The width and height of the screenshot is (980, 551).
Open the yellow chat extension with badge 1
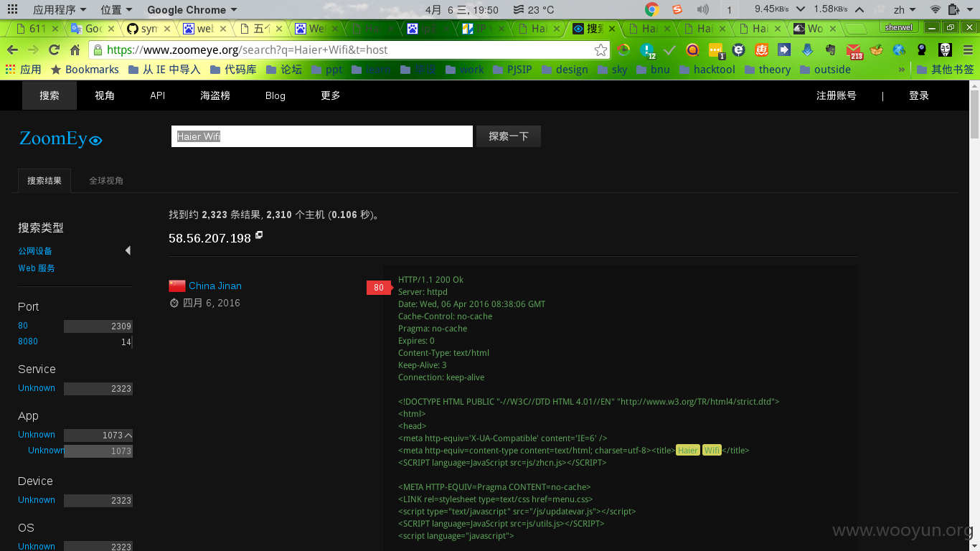pos(716,50)
